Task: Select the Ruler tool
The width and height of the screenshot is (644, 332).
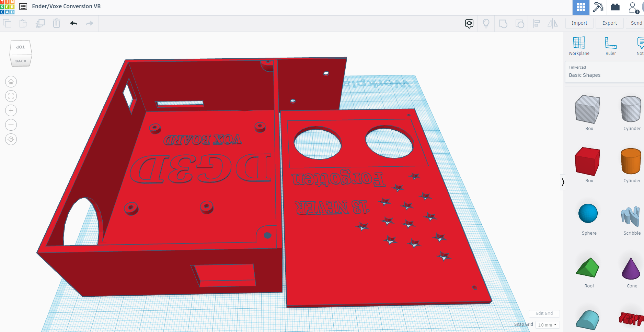Action: [x=611, y=46]
